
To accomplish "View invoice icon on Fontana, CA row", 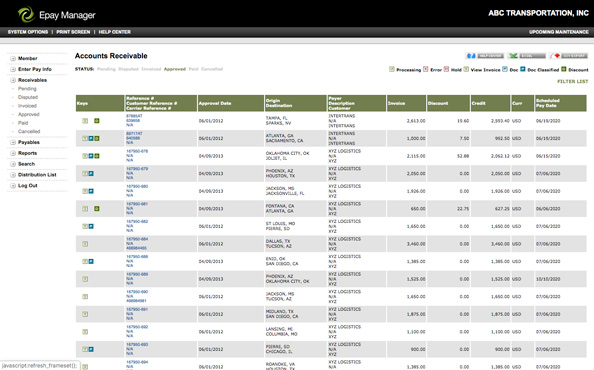I will coord(85,209).
